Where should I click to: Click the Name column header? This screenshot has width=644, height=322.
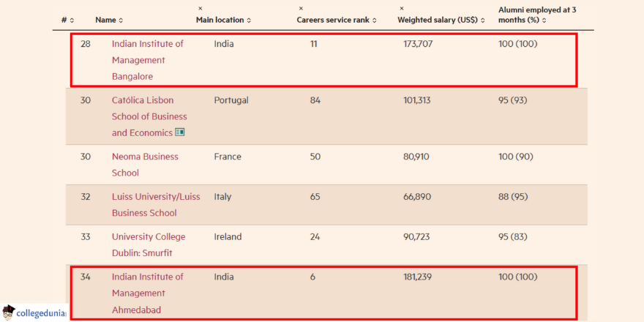[x=106, y=20]
